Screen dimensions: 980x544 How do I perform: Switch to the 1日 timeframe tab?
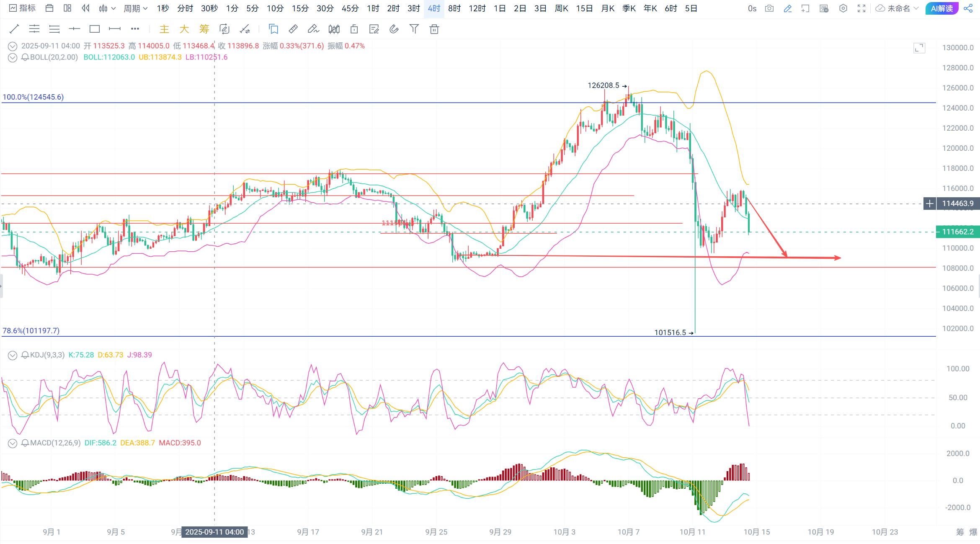click(x=500, y=8)
